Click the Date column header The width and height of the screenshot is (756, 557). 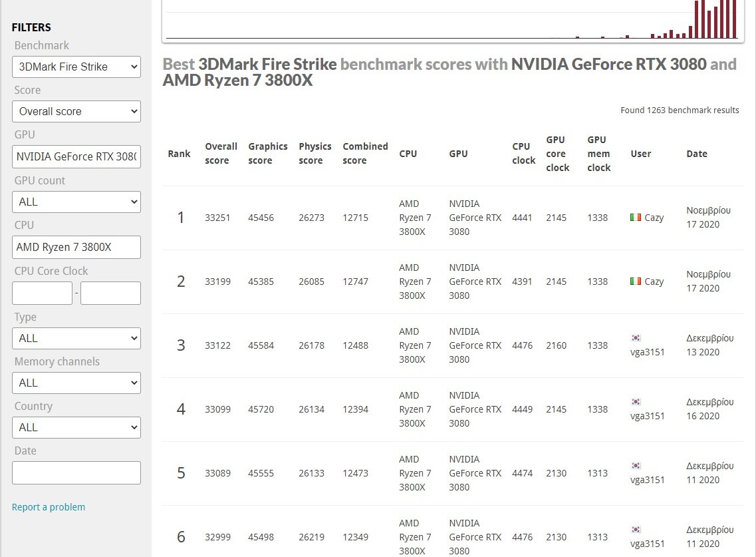[x=697, y=154]
